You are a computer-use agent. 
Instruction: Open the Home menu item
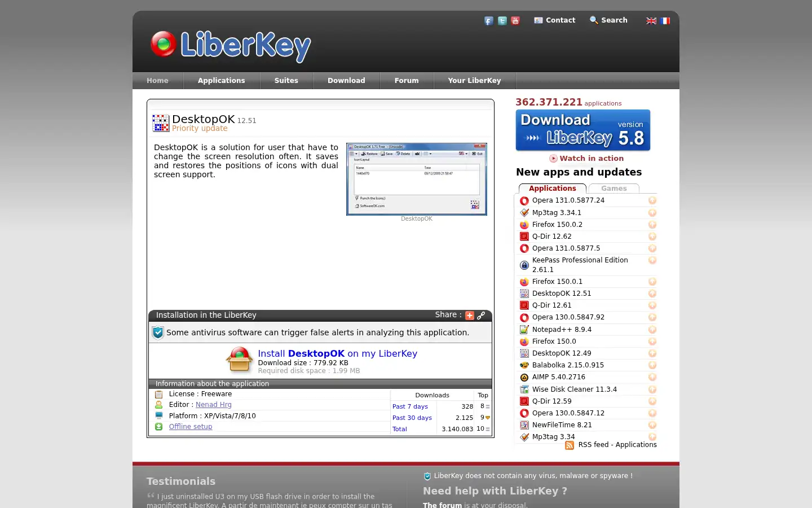pyautogui.click(x=157, y=81)
